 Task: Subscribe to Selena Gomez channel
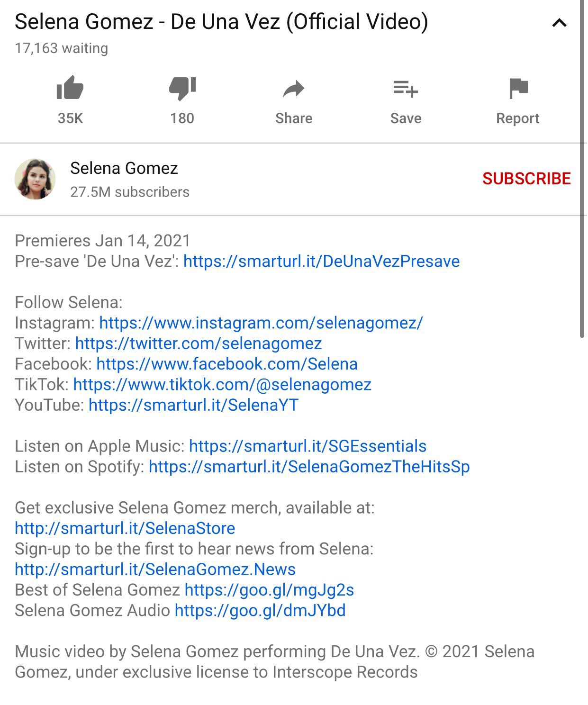pos(526,179)
